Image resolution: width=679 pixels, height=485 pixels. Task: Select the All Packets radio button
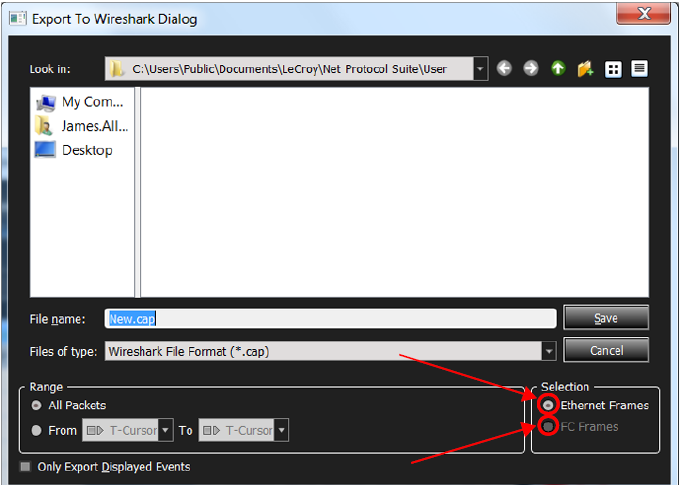36,405
